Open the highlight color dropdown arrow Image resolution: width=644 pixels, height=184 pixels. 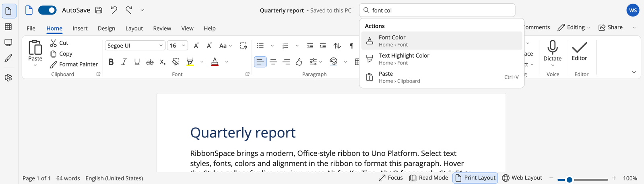pos(202,62)
